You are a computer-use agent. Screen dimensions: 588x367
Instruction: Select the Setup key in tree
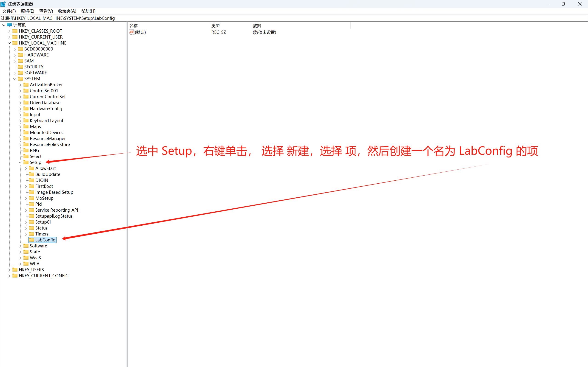(35, 162)
